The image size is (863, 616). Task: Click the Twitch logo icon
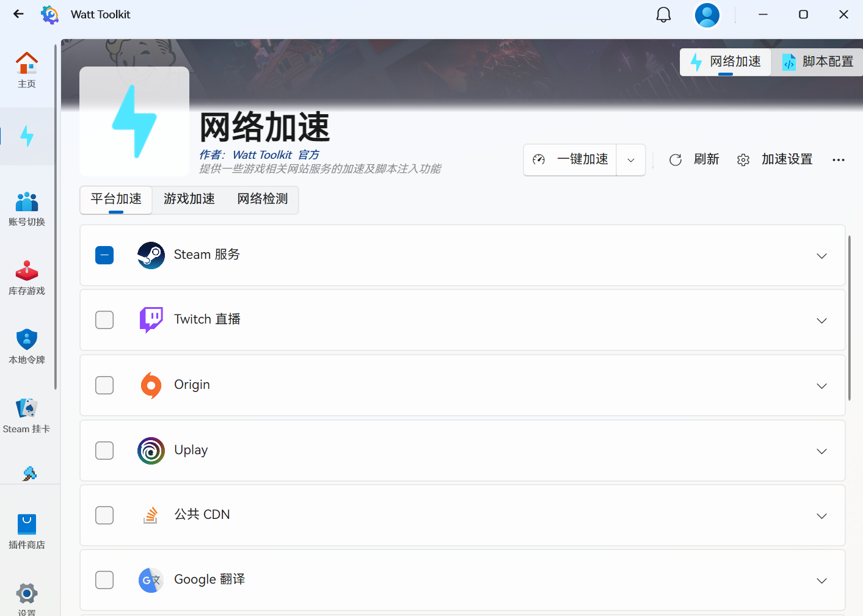(x=151, y=320)
